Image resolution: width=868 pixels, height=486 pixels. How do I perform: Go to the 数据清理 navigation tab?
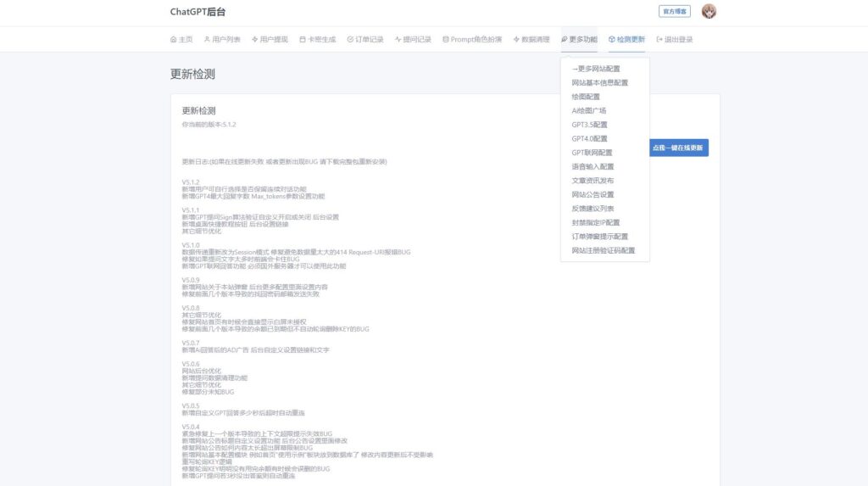[x=531, y=39]
